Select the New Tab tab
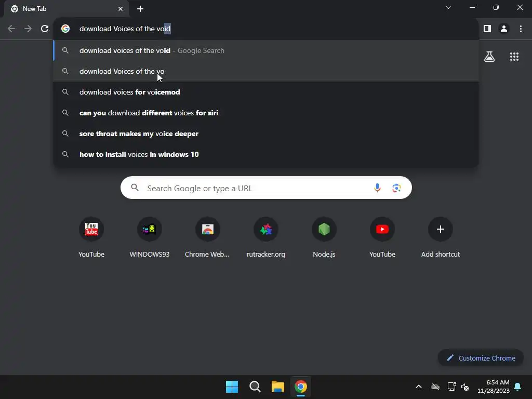This screenshot has width=532, height=399. click(66, 9)
